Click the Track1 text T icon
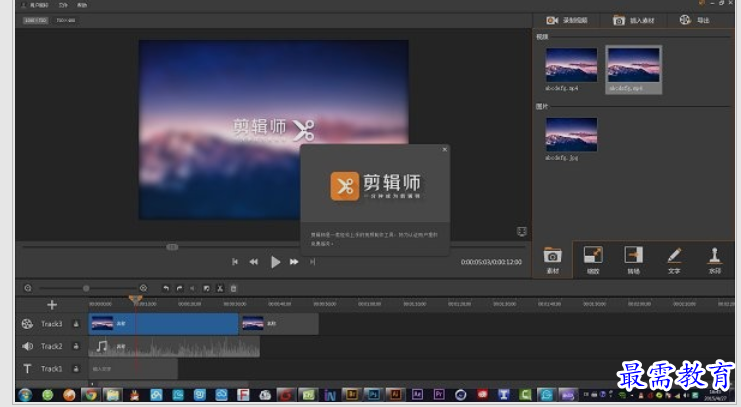Image resolution: width=741 pixels, height=407 pixels. coord(27,369)
